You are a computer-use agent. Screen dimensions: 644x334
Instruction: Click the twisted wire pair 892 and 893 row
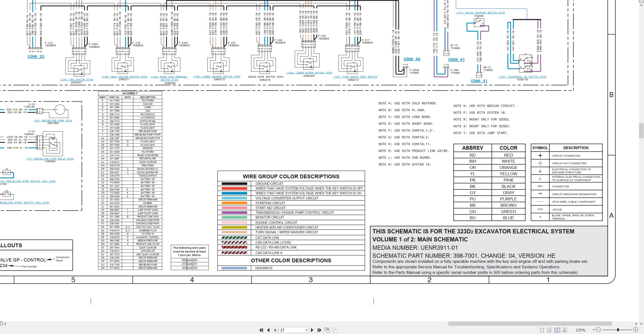[x=190, y=260]
